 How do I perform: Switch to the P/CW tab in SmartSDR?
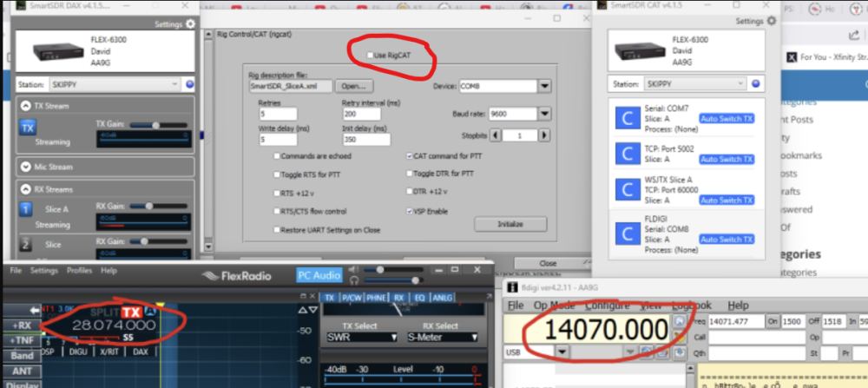pos(351,298)
